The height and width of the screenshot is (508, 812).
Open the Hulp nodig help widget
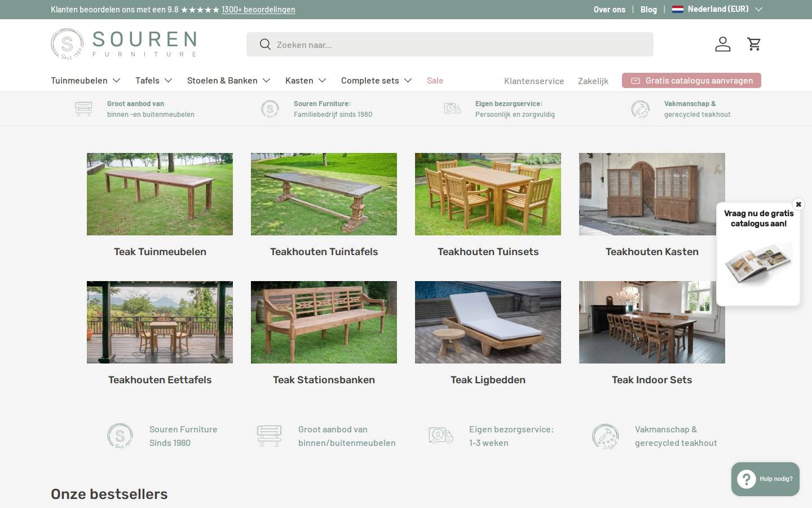765,479
